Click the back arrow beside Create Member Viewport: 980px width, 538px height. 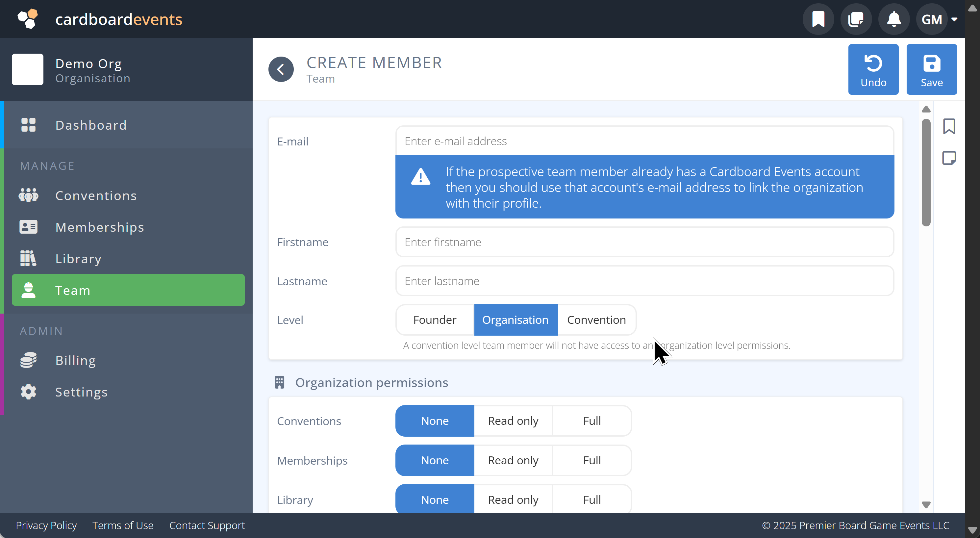coord(281,69)
